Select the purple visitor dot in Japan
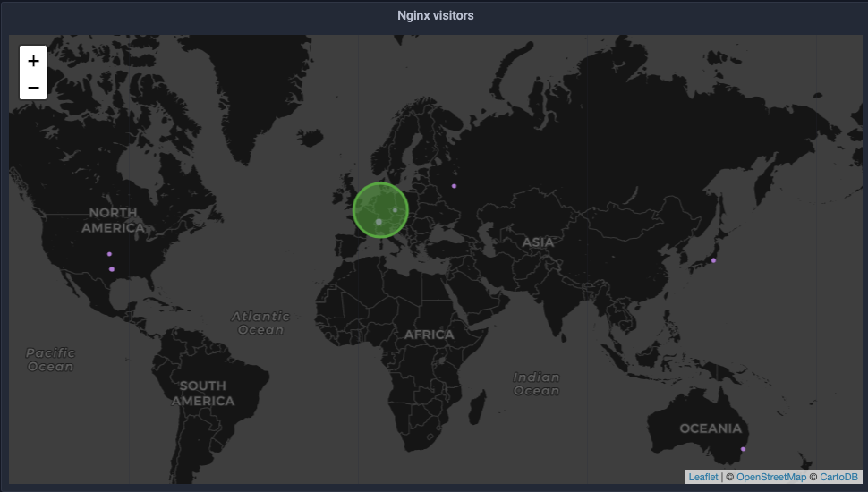Image resolution: width=868 pixels, height=492 pixels. pos(713,260)
